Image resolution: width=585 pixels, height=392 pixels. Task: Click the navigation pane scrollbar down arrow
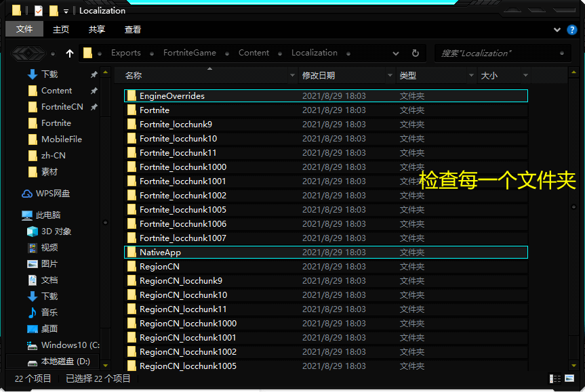[x=106, y=366]
